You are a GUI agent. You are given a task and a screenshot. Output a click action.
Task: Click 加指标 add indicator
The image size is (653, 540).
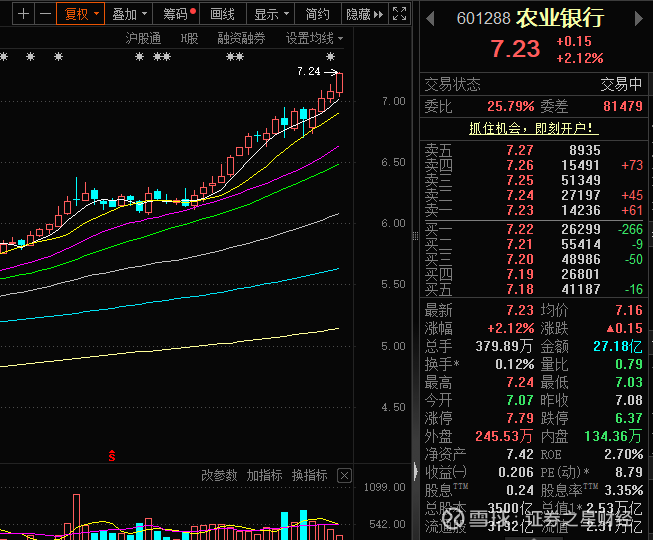(264, 475)
